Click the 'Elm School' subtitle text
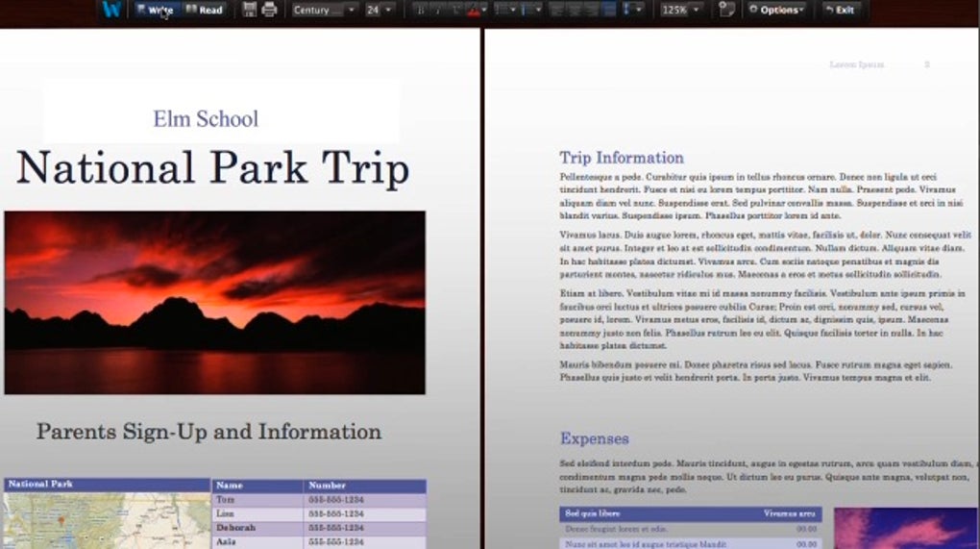980x549 pixels. 206,119
